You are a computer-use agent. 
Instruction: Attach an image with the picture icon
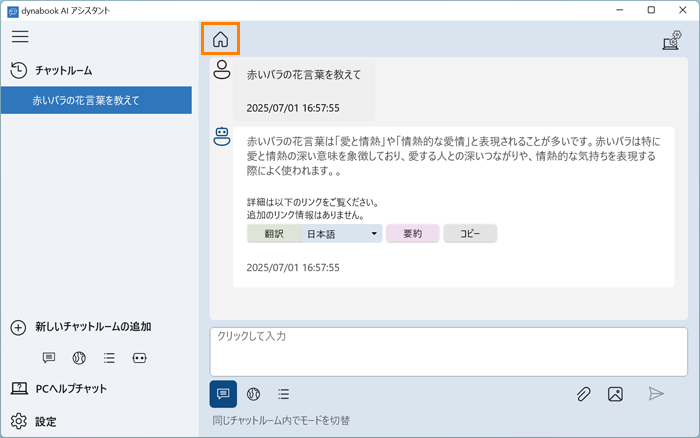[615, 394]
